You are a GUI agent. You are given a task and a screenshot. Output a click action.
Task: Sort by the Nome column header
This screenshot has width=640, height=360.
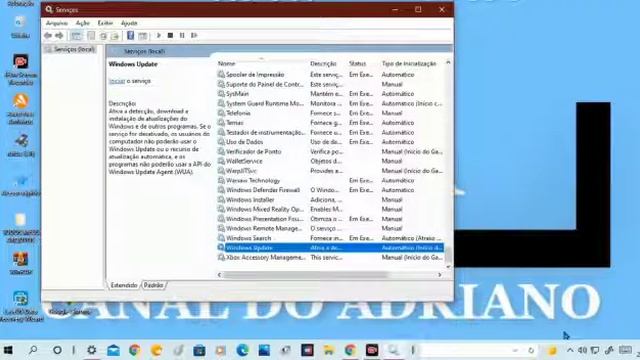point(227,64)
